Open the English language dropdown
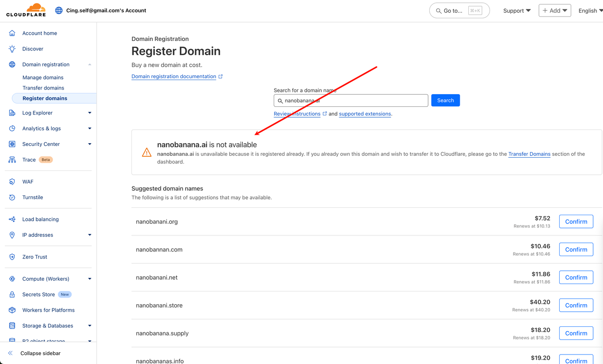 tap(590, 11)
